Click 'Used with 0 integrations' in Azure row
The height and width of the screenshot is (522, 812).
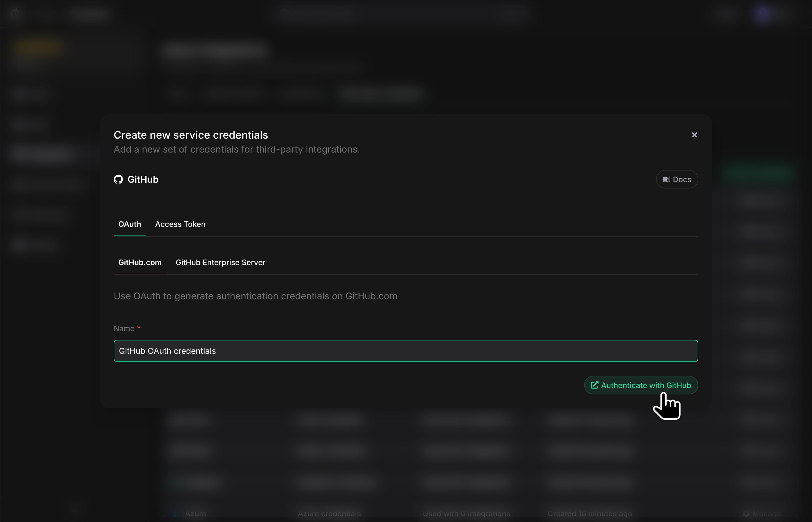466,514
